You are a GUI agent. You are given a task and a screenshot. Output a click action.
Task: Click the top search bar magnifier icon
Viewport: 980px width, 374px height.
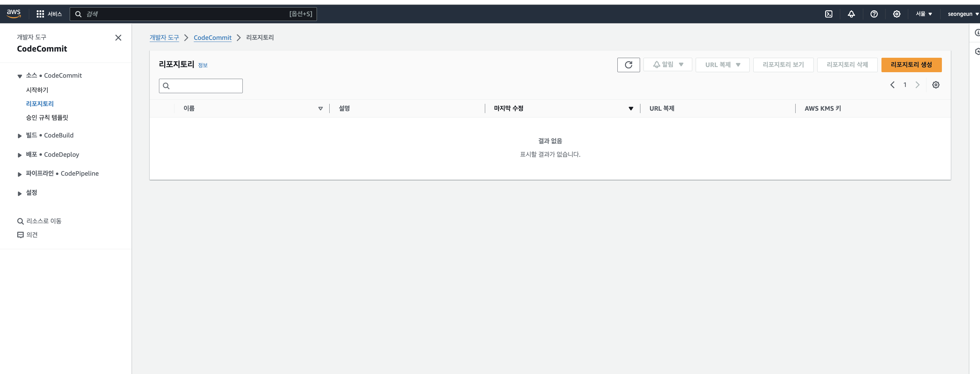pos(78,14)
